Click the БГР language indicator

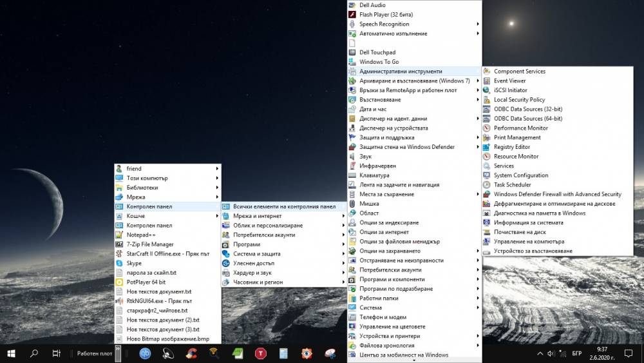click(x=576, y=353)
